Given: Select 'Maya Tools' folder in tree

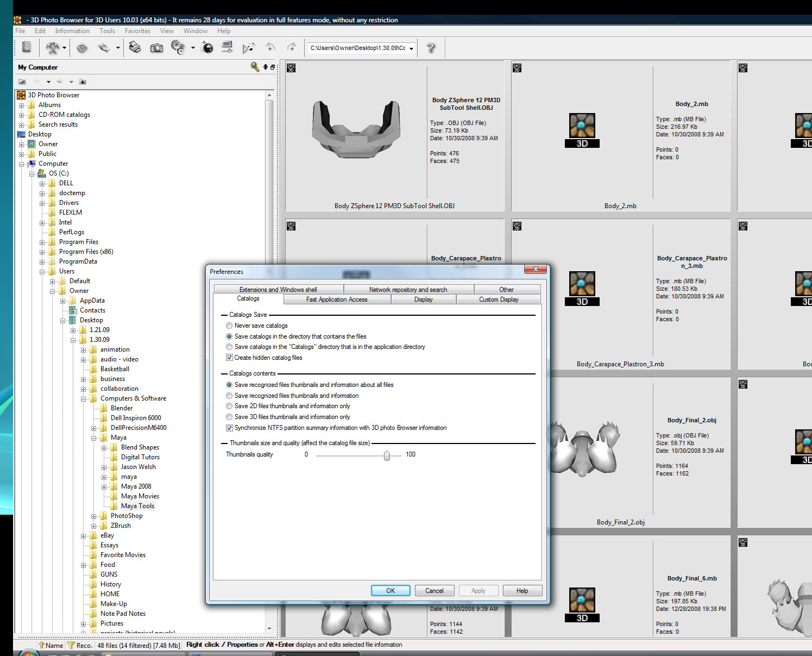Looking at the screenshot, I should click(137, 506).
